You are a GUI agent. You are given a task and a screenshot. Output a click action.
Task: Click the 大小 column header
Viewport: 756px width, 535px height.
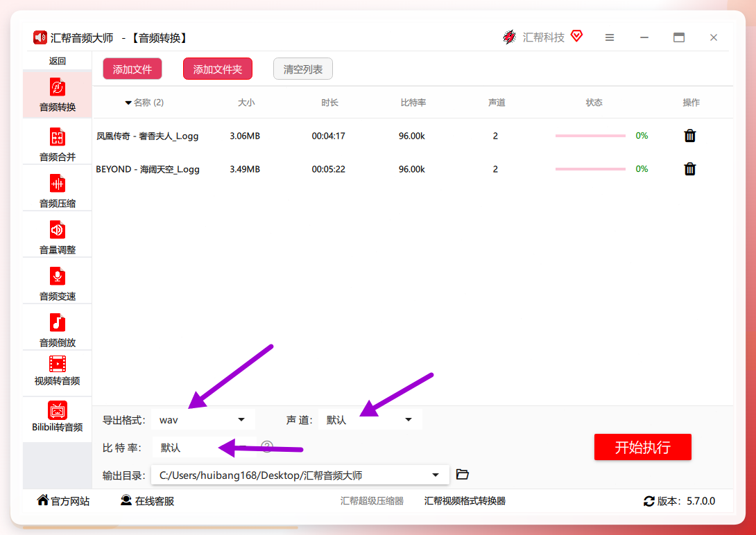tap(246, 103)
